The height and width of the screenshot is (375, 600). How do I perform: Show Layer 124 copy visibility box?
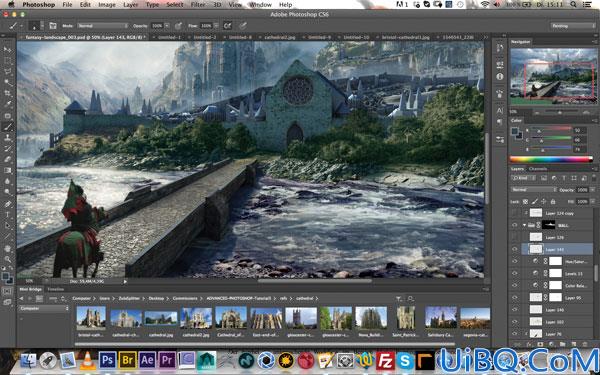pyautogui.click(x=515, y=213)
